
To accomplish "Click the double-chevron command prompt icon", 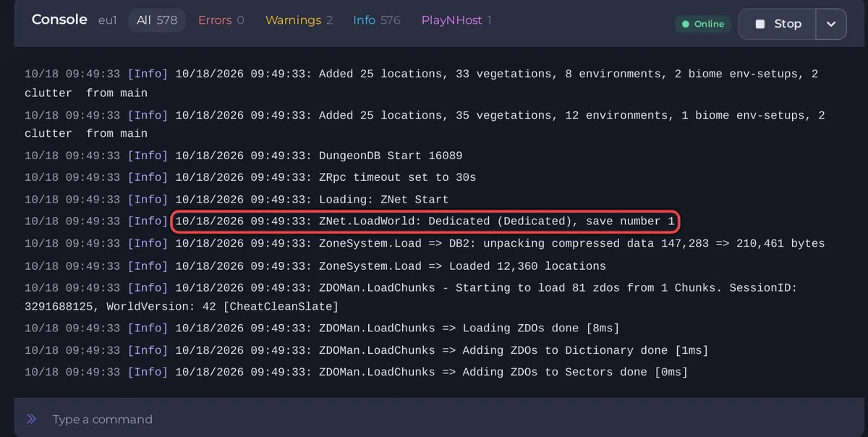I will click(31, 419).
